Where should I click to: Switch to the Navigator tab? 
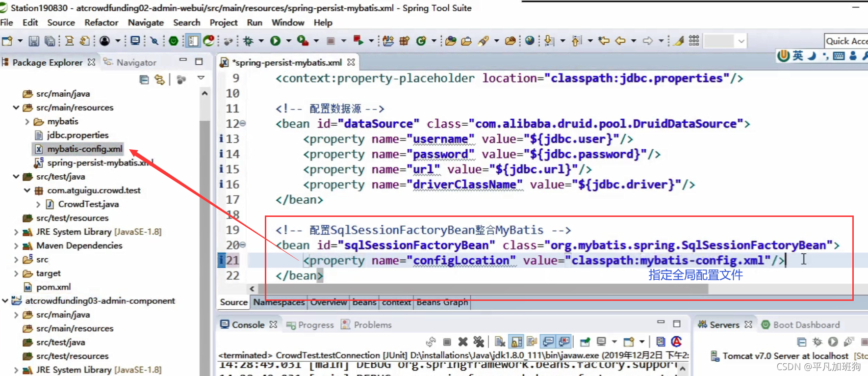point(131,62)
